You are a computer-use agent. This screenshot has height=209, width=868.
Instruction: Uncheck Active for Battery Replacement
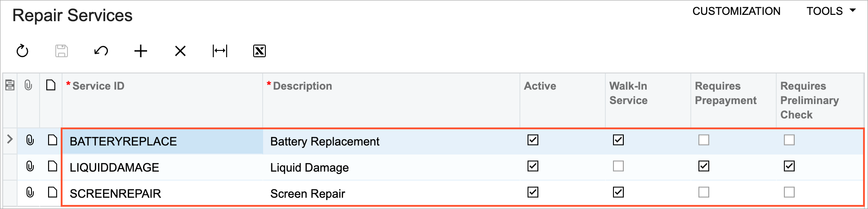tap(533, 140)
